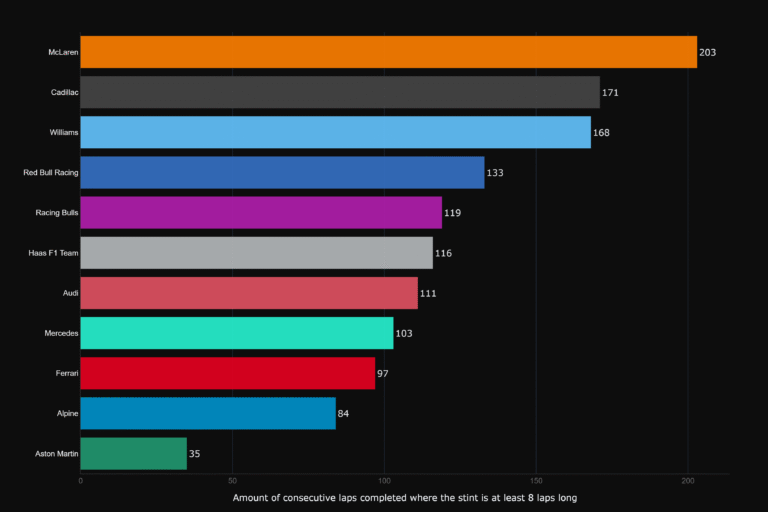Select the silver Haas F1 Team bar
This screenshot has height=512, width=768.
[x=256, y=253]
